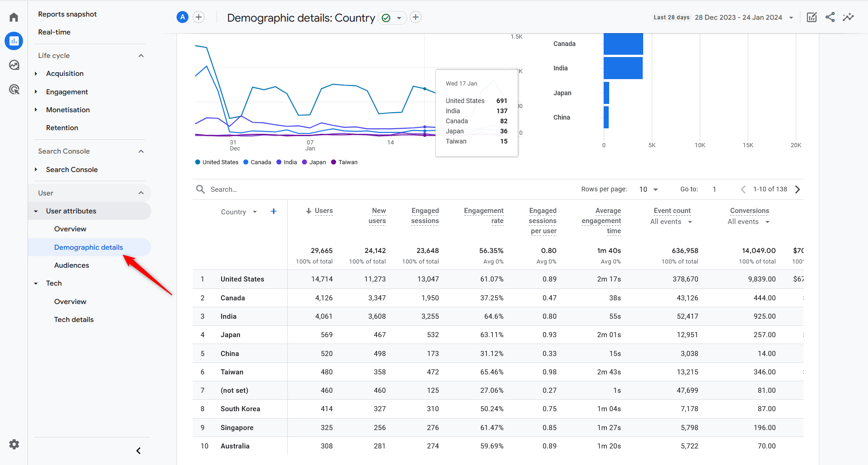
Task: Change the rows per page value
Action: coord(648,189)
